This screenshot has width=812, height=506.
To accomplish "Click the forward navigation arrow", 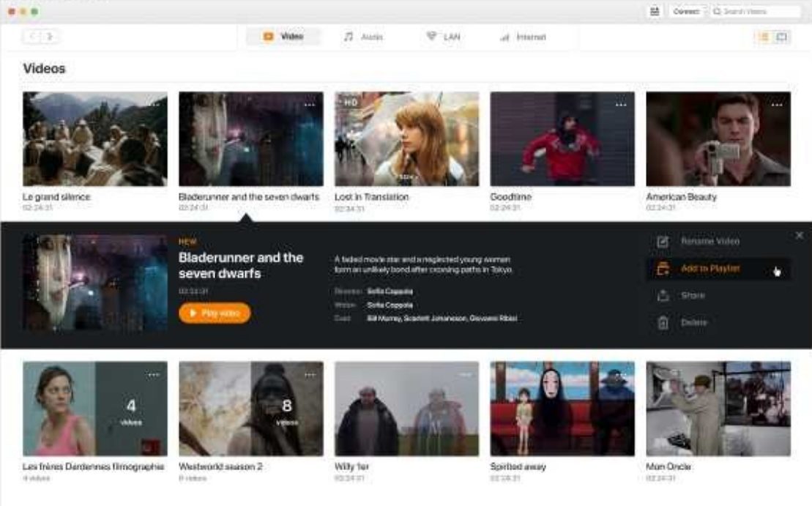I will click(x=50, y=37).
